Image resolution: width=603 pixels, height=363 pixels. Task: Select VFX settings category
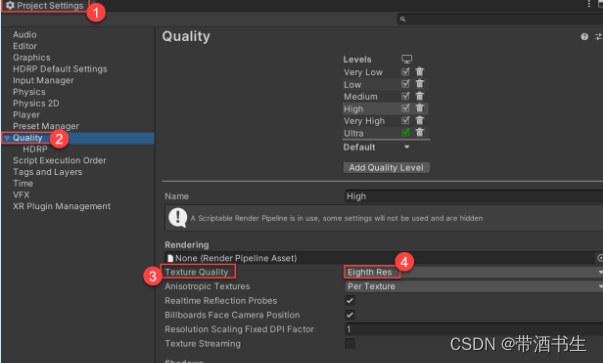pos(21,195)
